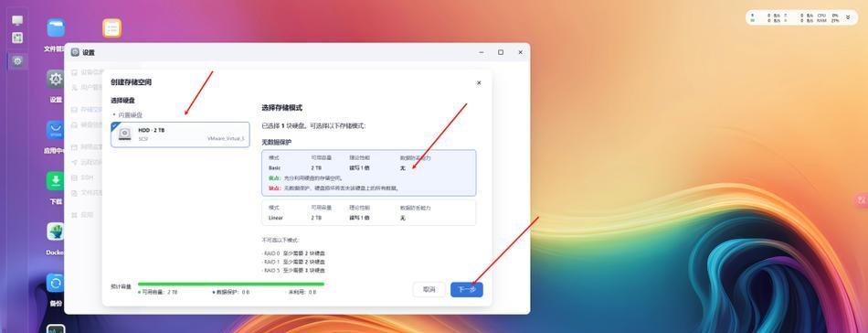Click the RAID 0 unavailable mode text
This screenshot has width=868, height=333.
(x=294, y=253)
